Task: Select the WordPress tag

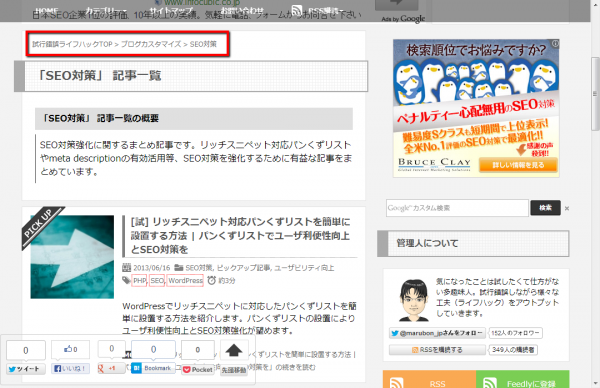Action: (x=185, y=280)
